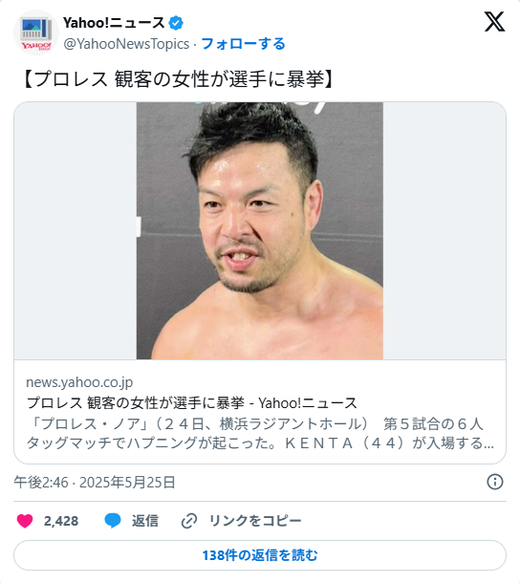This screenshot has width=520, height=583.
Task: Click the copy link chain icon
Action: 189,521
